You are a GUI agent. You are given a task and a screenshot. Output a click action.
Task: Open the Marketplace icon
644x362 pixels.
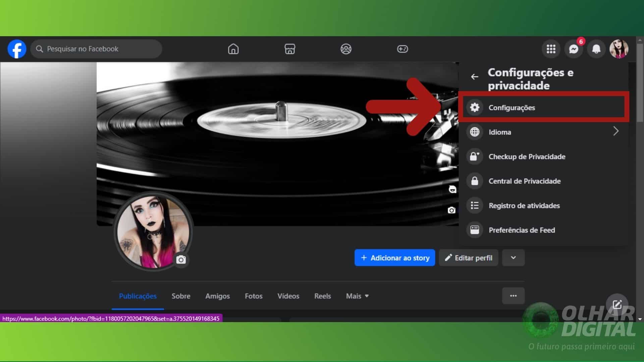click(x=290, y=49)
